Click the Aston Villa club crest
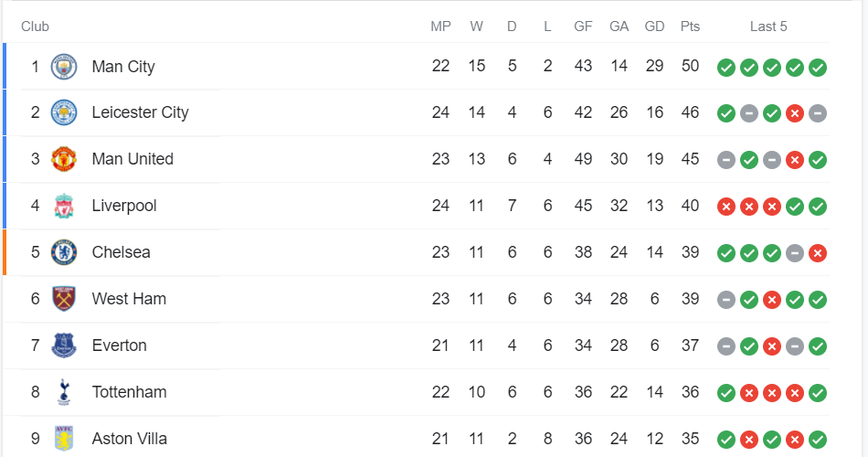The image size is (868, 457). click(64, 439)
